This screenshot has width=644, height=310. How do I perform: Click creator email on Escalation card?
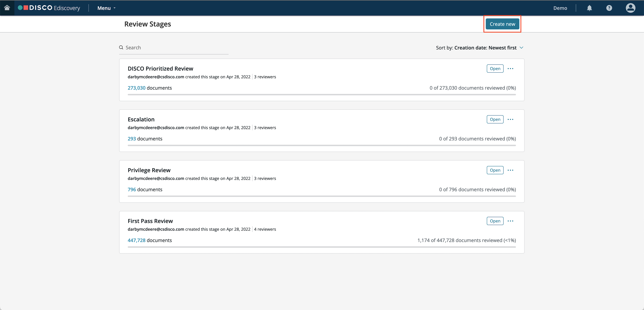click(x=156, y=128)
